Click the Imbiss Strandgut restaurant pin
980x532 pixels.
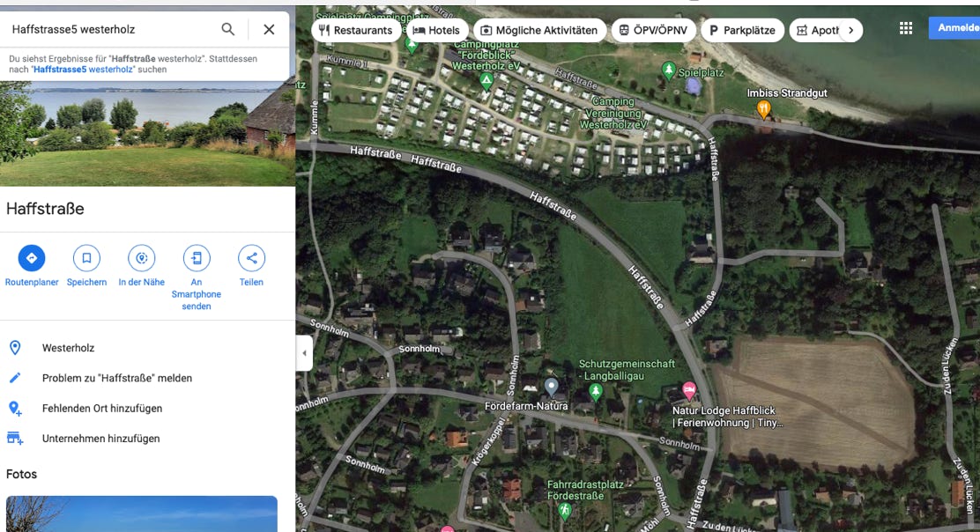pos(763,110)
